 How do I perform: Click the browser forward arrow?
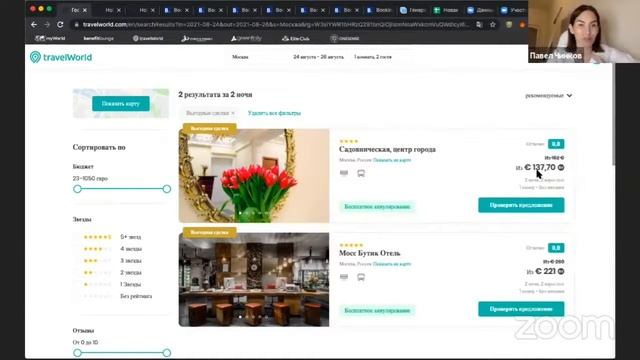click(x=47, y=24)
